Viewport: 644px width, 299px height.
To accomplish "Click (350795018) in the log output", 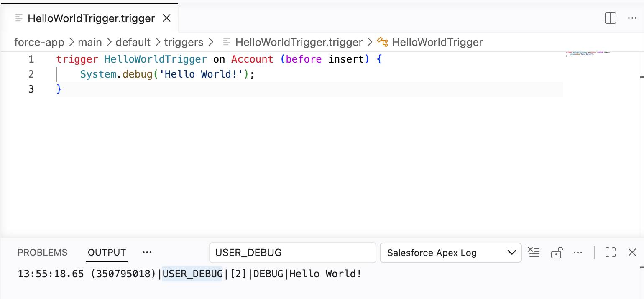I will 123,274.
